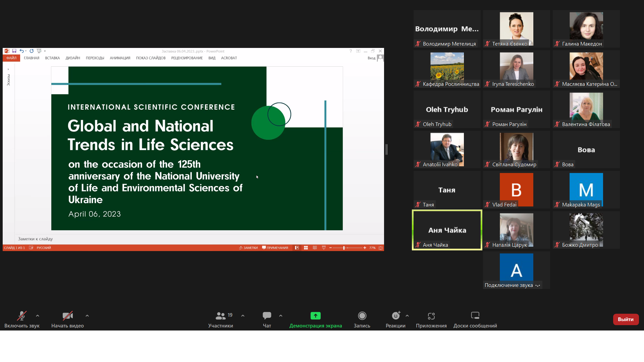Click 77% zoom level
Screen dimensions: 644x362
pyautogui.click(x=372, y=248)
